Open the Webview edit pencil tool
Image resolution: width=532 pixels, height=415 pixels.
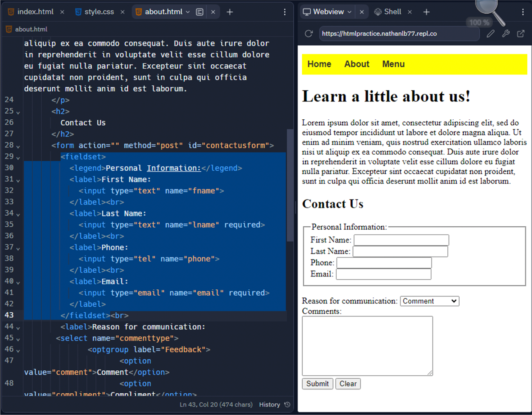click(491, 34)
